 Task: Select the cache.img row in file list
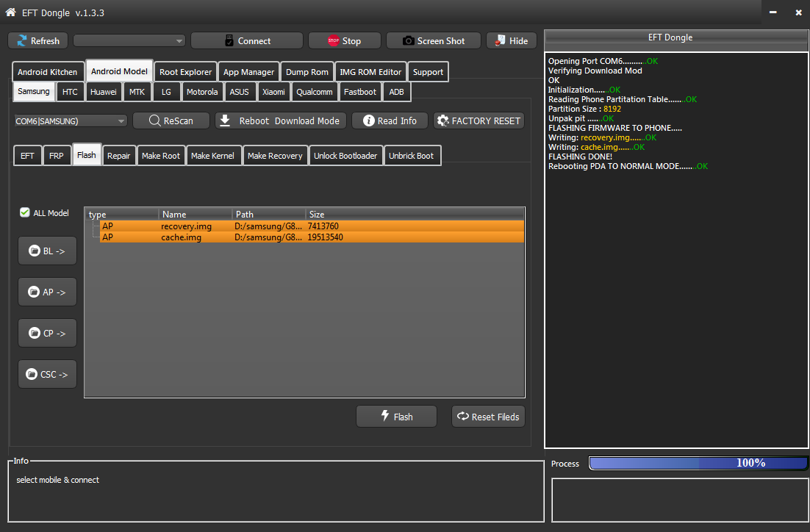[312, 237]
